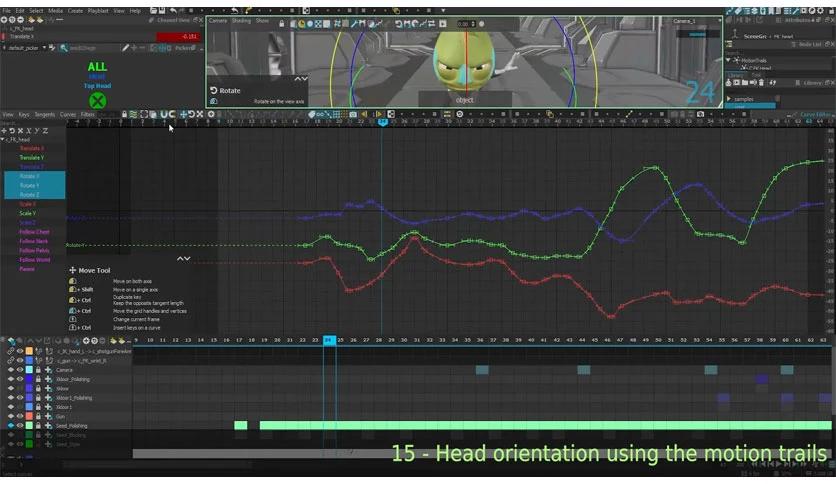836x484 pixels.
Task: Click the green X picker button under Top Head
Action: click(97, 101)
